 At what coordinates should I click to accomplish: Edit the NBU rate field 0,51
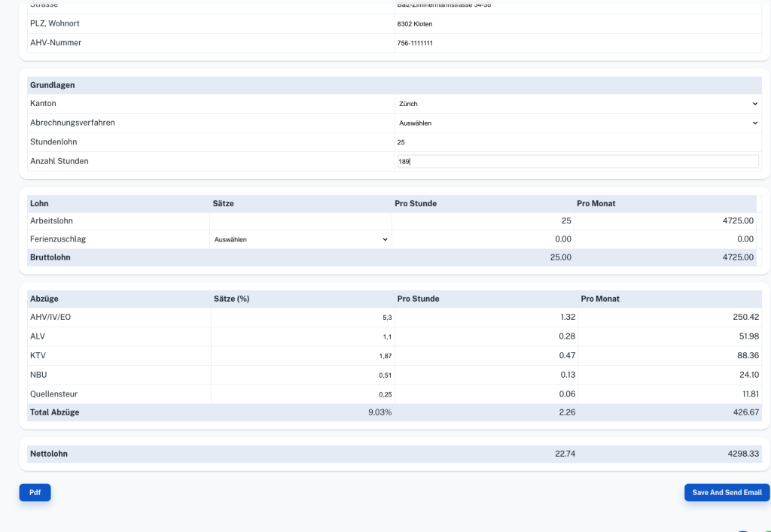pos(303,375)
